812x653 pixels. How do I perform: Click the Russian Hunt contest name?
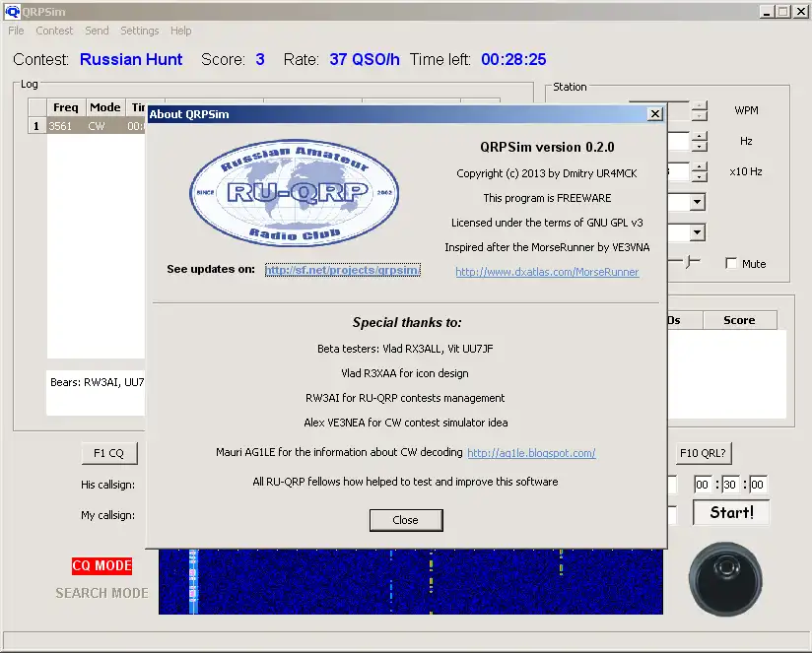pyautogui.click(x=131, y=59)
